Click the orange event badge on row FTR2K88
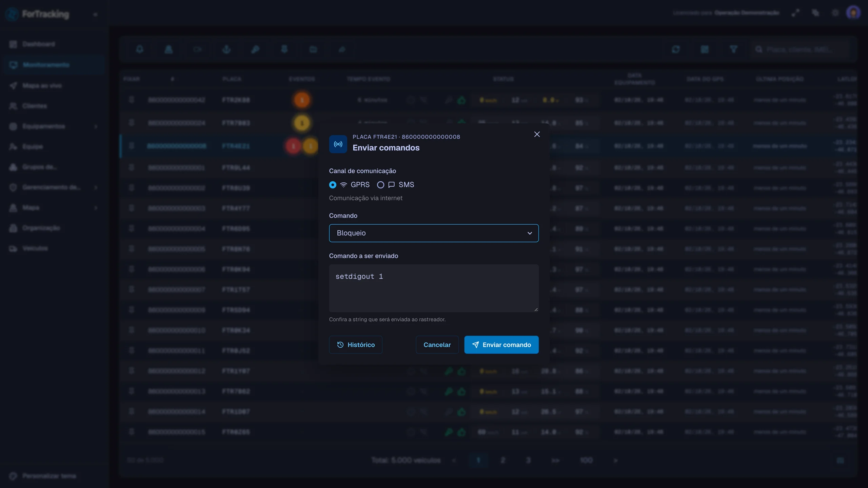 (302, 100)
